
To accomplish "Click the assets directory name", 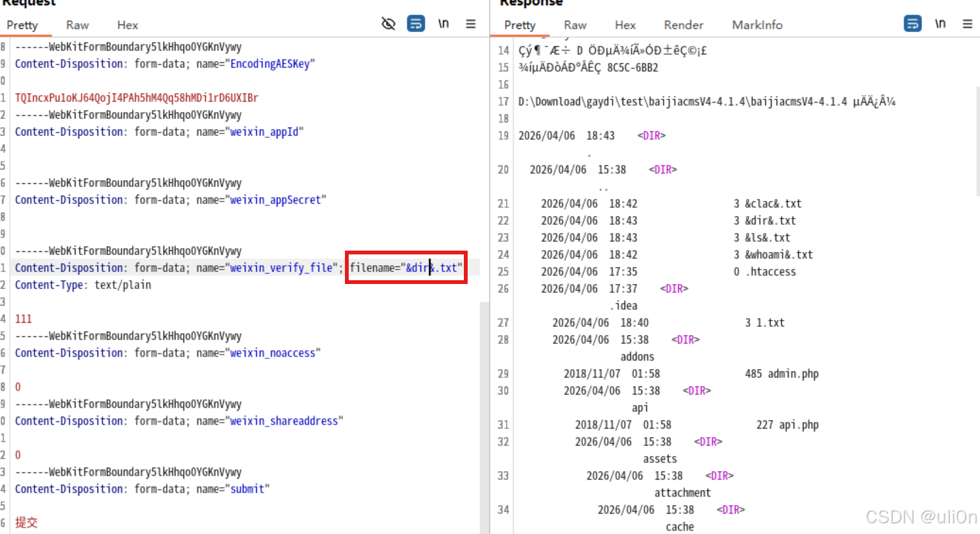I will point(660,458).
